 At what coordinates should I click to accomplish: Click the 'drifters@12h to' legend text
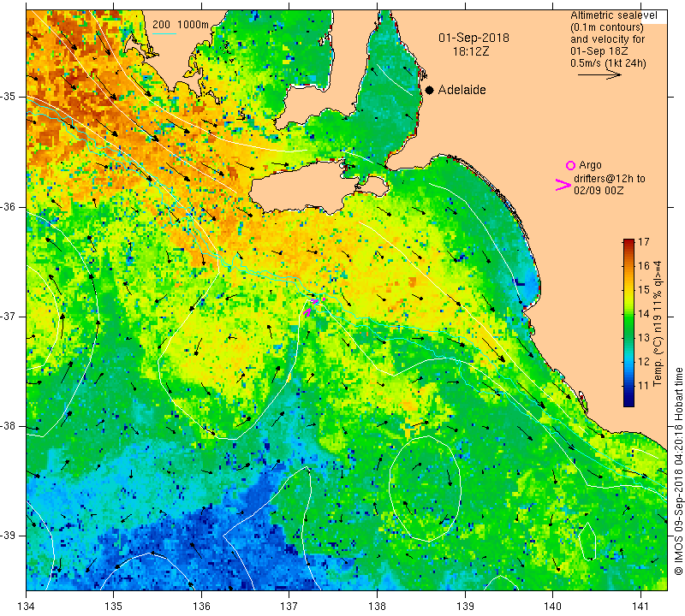click(610, 179)
